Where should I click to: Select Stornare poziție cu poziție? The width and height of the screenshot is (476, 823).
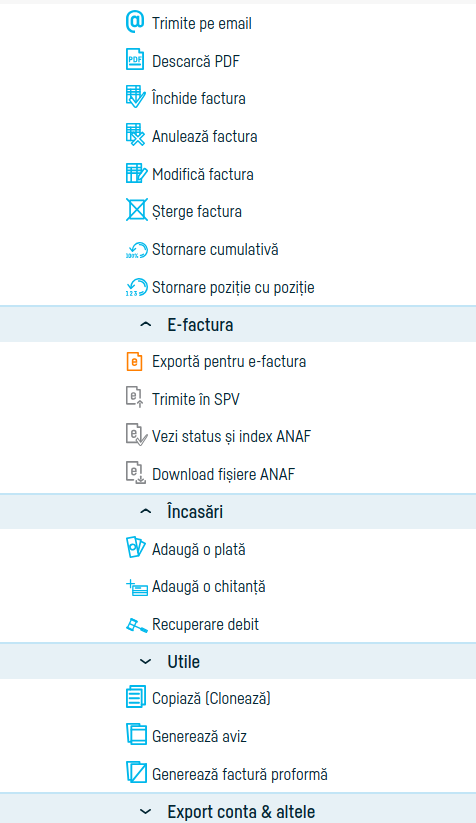tap(233, 287)
